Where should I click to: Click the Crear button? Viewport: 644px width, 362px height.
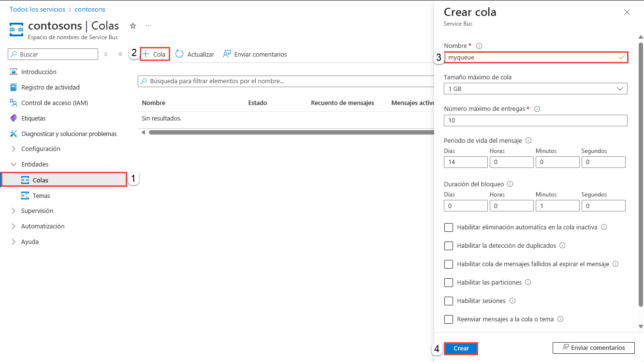point(460,348)
